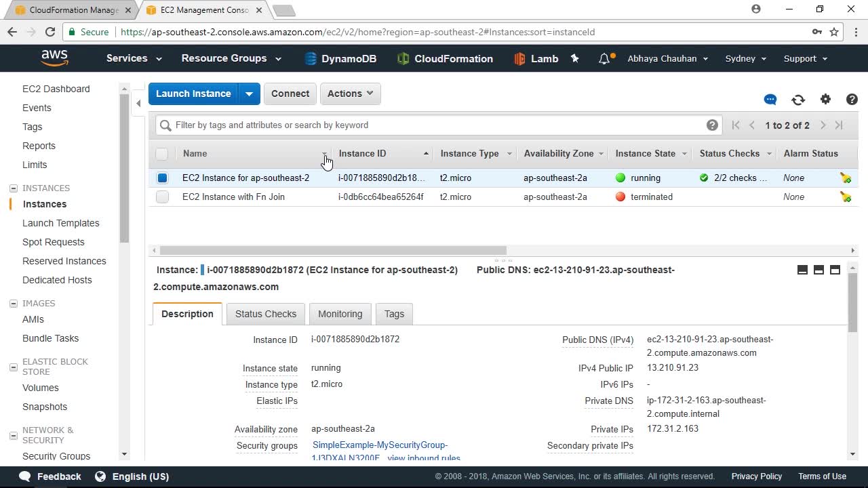Collapse the IMAGES sidebar section

(x=14, y=304)
